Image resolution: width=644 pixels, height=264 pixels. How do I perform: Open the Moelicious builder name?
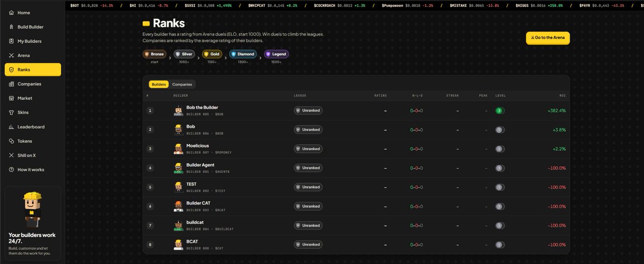197,145
